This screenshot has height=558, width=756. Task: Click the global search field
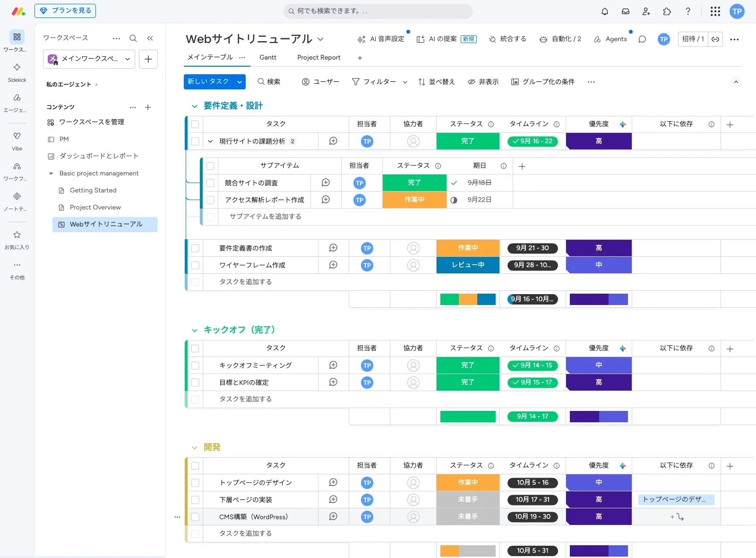[378, 11]
